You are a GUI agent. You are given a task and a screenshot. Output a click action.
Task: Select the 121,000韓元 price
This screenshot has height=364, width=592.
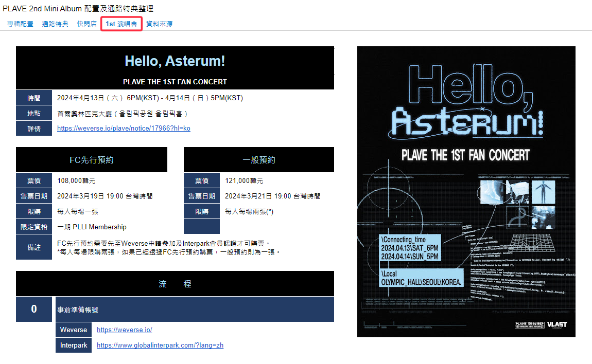pyautogui.click(x=245, y=180)
